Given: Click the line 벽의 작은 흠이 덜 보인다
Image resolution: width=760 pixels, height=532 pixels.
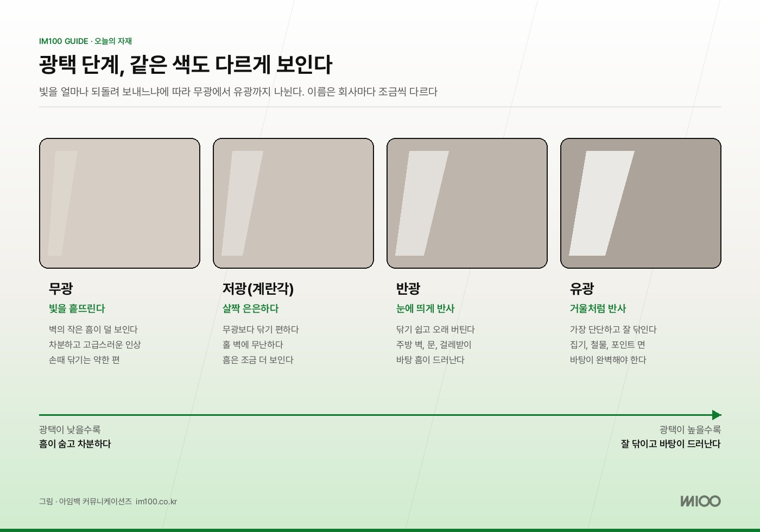Looking at the screenshot, I should (93, 330).
